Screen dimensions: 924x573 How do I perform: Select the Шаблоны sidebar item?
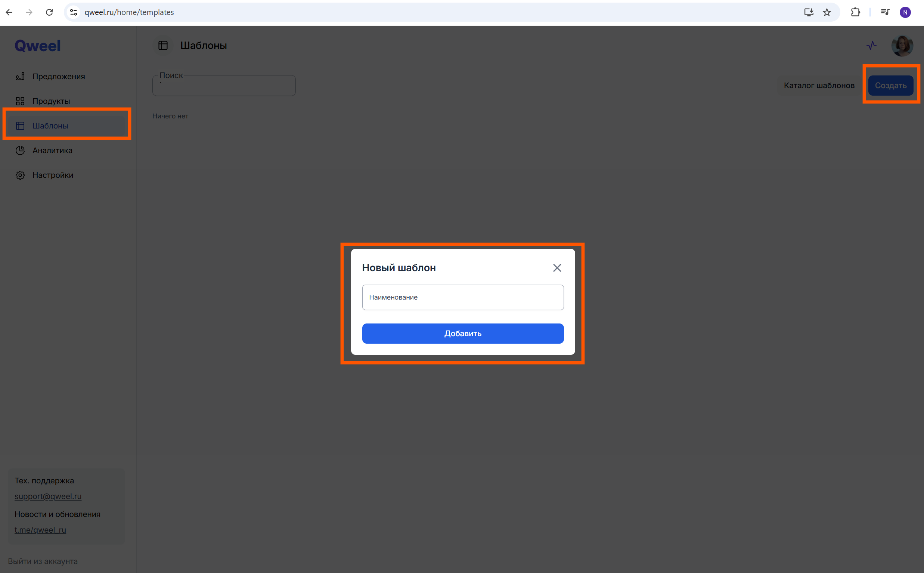coord(50,126)
